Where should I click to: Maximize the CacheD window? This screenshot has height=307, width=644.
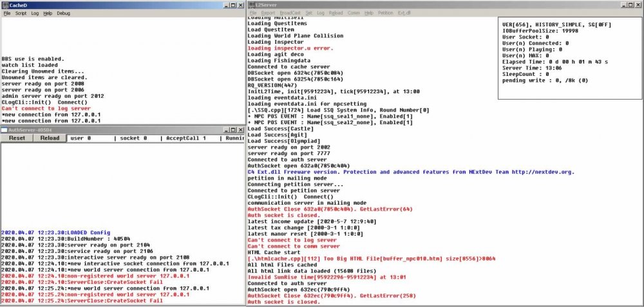232,5
